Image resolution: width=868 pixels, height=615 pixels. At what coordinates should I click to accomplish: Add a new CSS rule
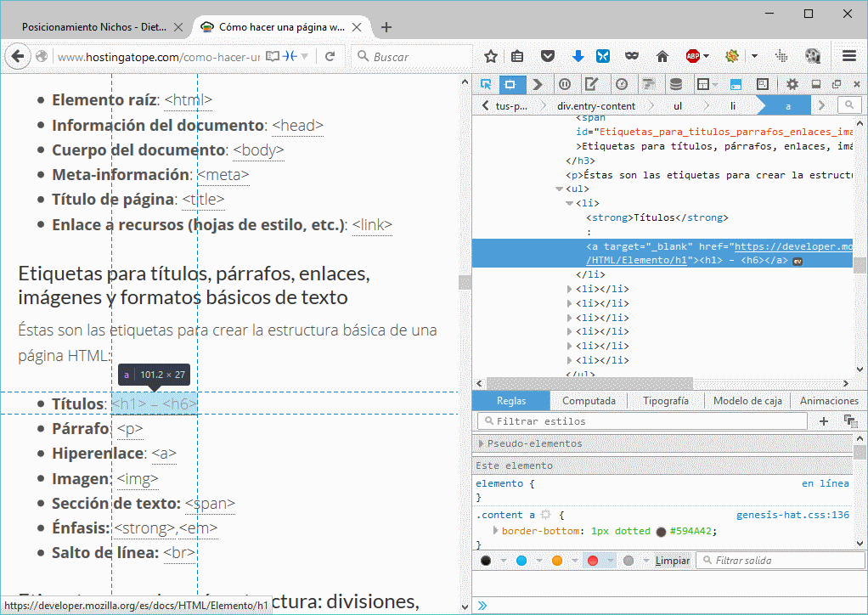coord(824,421)
